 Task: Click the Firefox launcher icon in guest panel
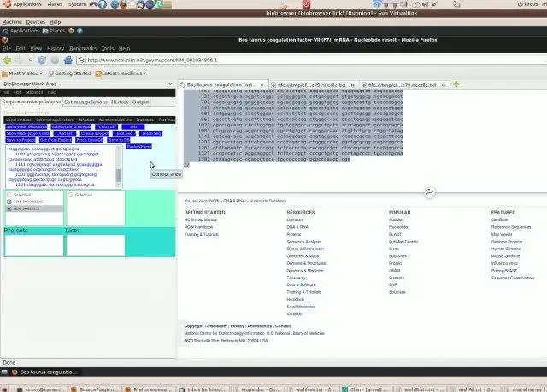(71, 31)
